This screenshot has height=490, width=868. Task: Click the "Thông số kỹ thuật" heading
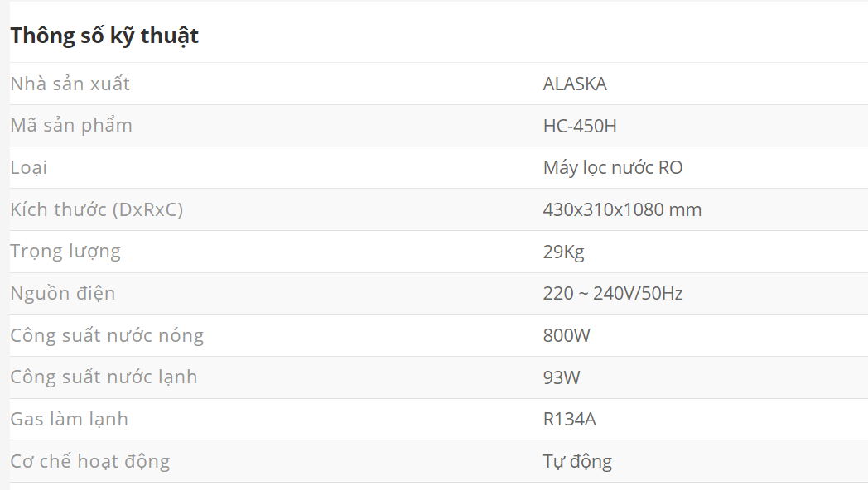tap(104, 36)
